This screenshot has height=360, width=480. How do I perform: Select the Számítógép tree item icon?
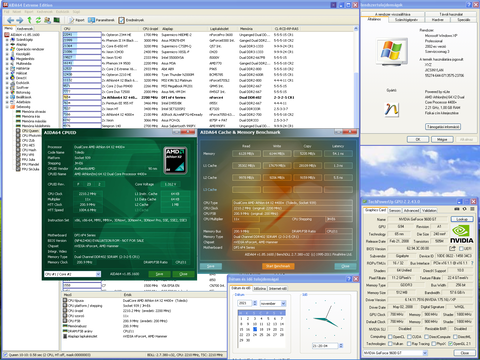click(13, 40)
